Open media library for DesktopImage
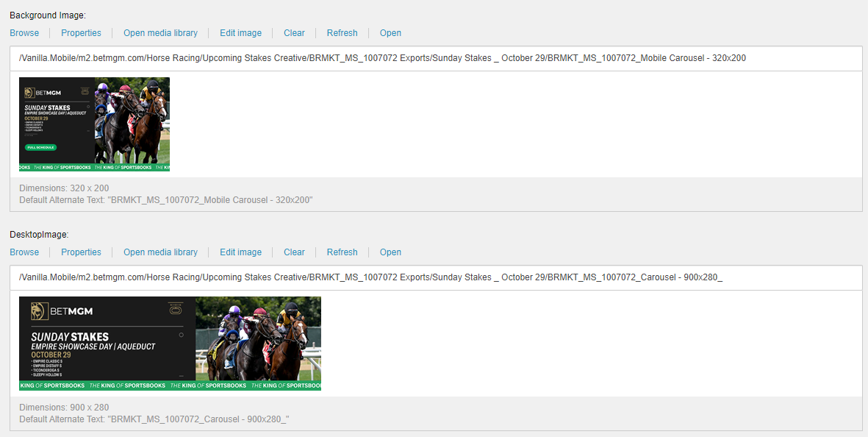This screenshot has width=868, height=437. pos(160,252)
